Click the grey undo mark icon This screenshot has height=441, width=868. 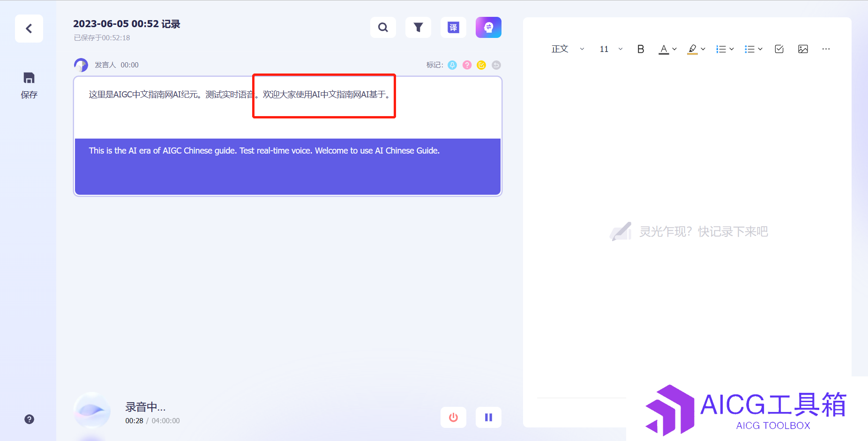pos(496,65)
